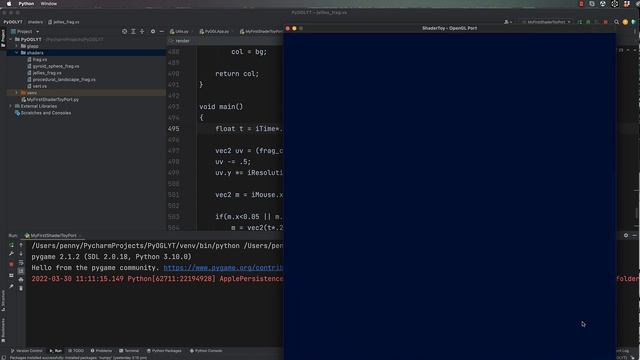Click the Select Opened File locate icon
Image resolution: width=640 pixels, height=360 pixels.
124,31
